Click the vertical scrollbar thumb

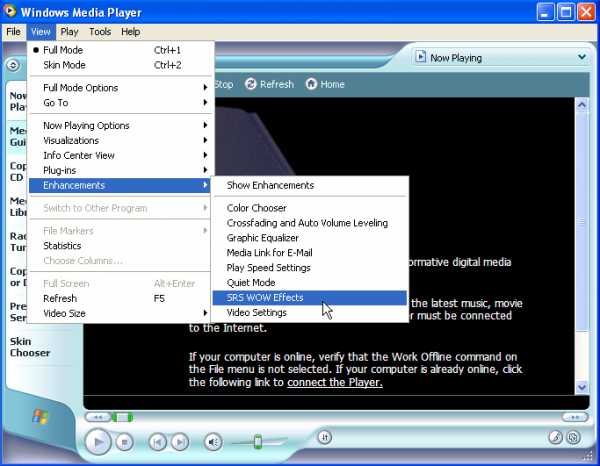point(582,222)
